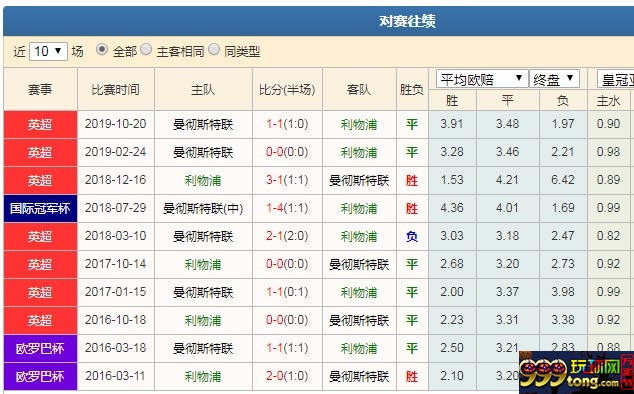This screenshot has height=394, width=634.
Task: Open the 皇冠 handicap dropdown
Action: pyautogui.click(x=615, y=79)
